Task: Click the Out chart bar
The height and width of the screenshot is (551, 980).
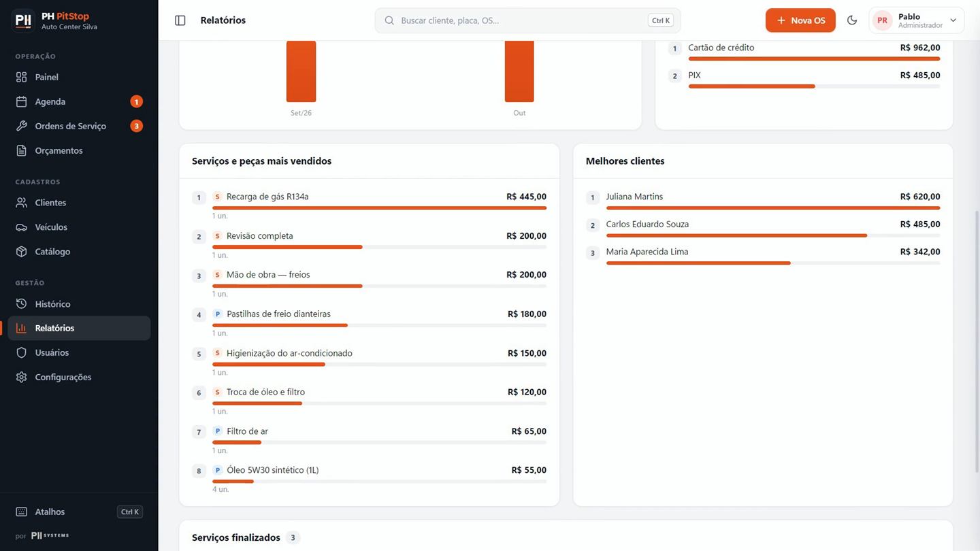Action: coord(519,71)
